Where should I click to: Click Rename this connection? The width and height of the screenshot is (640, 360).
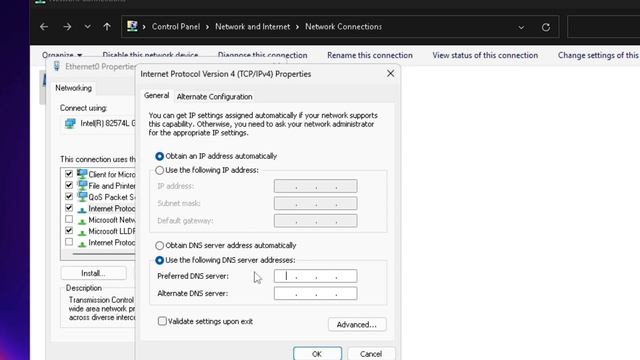370,55
